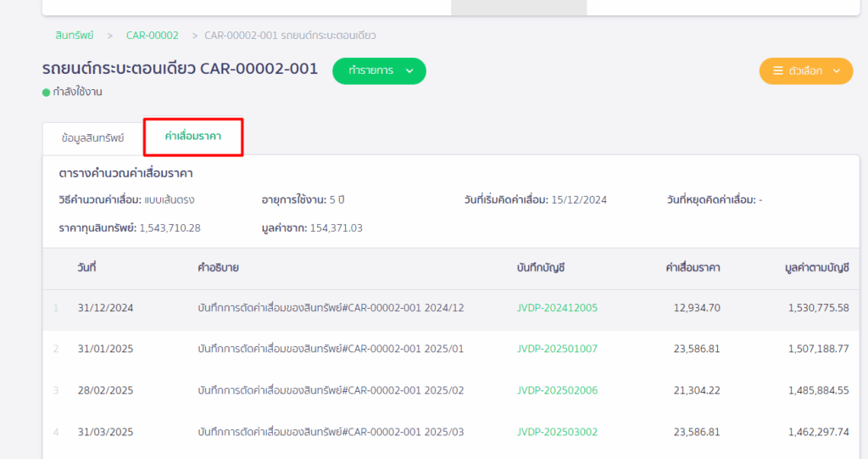Click the chevron arrow on ทำรายการ
The image size is (868, 459).
tap(409, 71)
